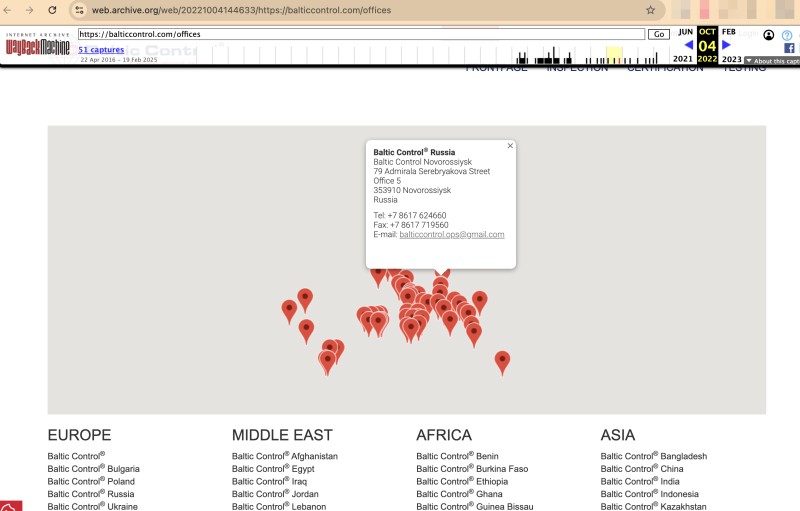Open Wayback help question mark icon
The height and width of the screenshot is (511, 800).
point(787,35)
